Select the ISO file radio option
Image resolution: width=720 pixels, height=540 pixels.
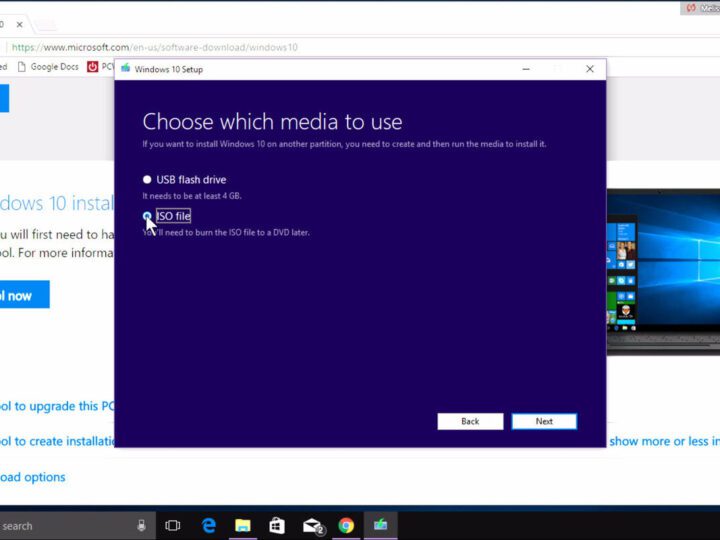click(x=147, y=216)
